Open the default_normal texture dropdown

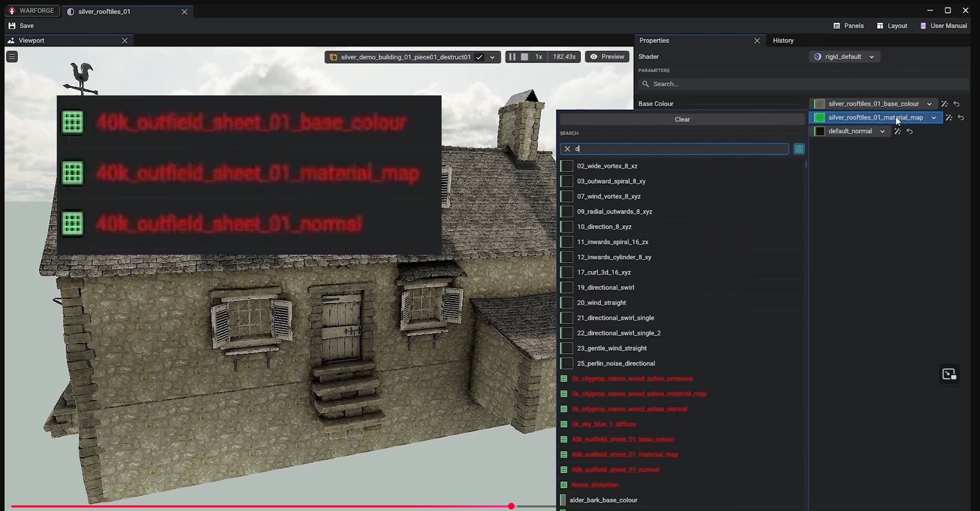point(850,131)
